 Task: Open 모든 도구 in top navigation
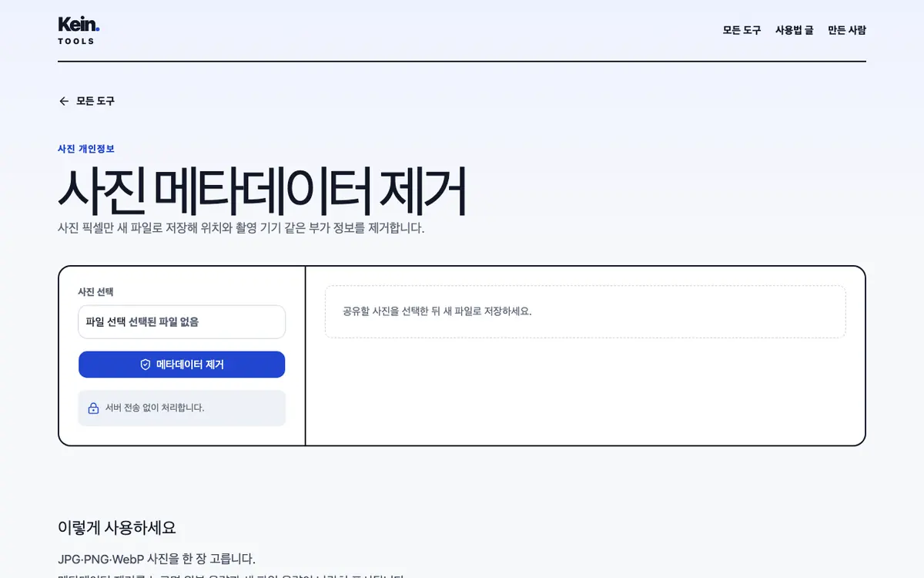point(742,30)
